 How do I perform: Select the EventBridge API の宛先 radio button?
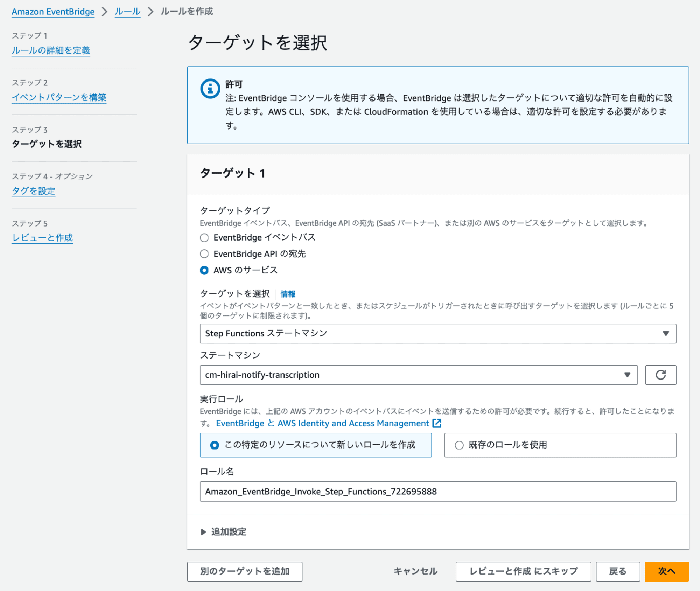[204, 254]
